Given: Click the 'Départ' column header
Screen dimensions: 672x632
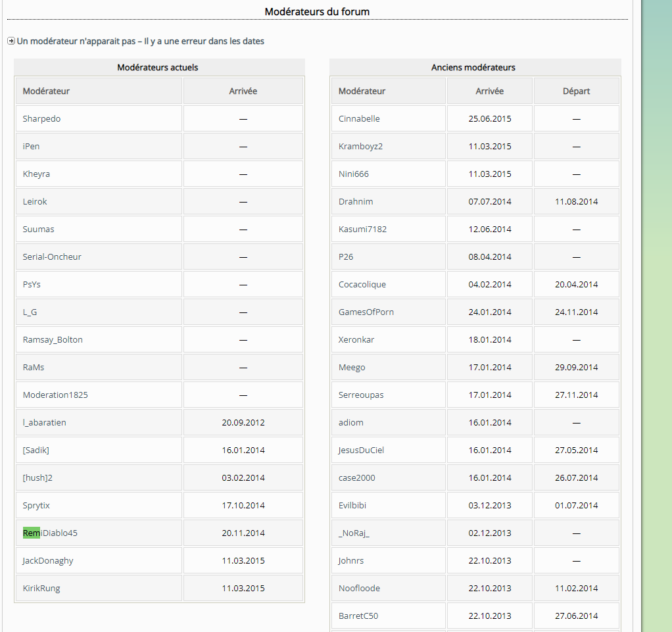Looking at the screenshot, I should pos(576,91).
